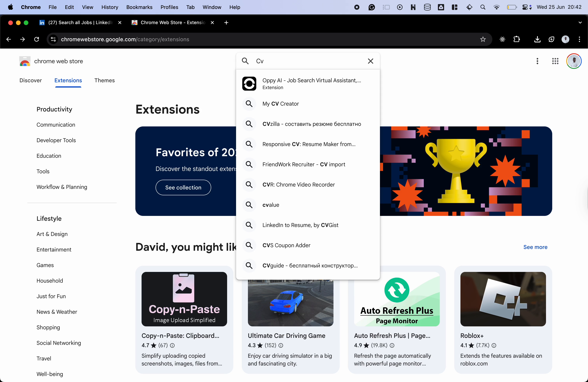
Task: Open the web store three-dot options menu
Action: (x=537, y=61)
